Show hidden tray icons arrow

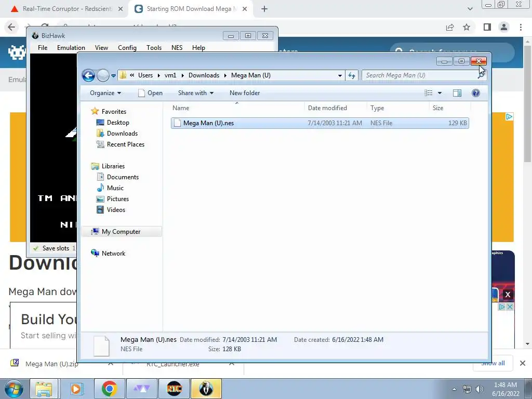454,389
